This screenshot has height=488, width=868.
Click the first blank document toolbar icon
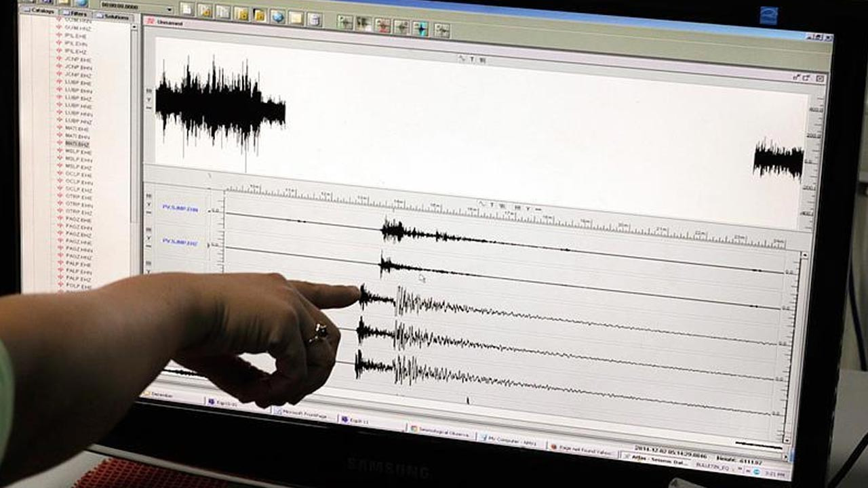[x=186, y=9]
